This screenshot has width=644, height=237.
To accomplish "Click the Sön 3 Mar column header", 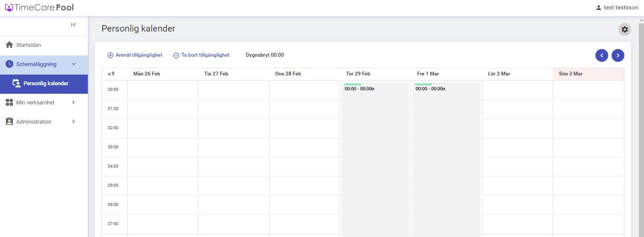I will coord(589,74).
